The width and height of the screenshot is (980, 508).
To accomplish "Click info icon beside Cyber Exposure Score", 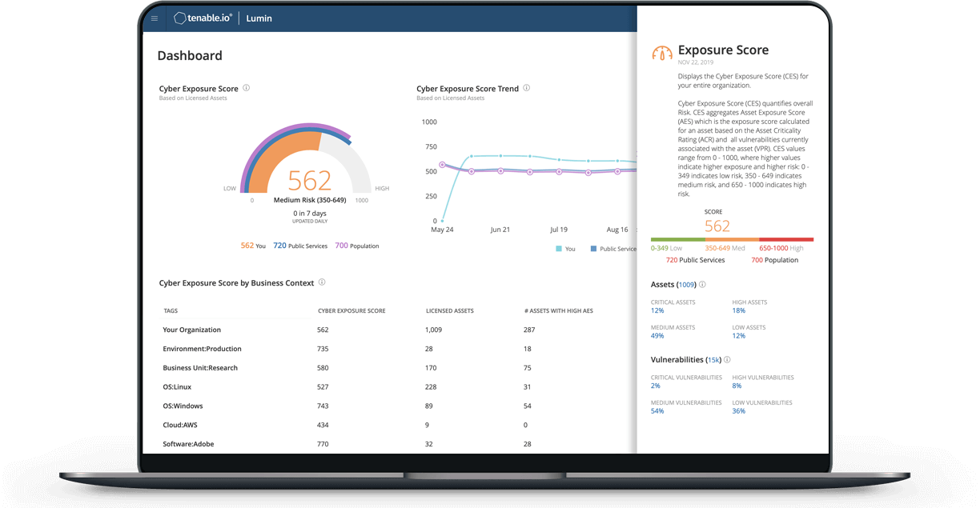I will tap(247, 88).
